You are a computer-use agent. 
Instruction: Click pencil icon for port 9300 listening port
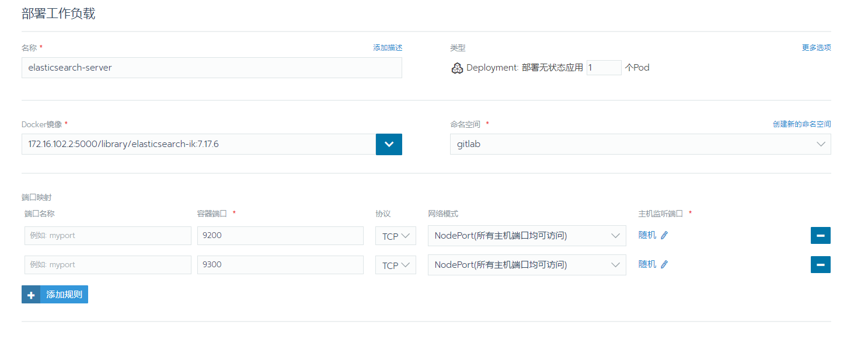click(664, 264)
